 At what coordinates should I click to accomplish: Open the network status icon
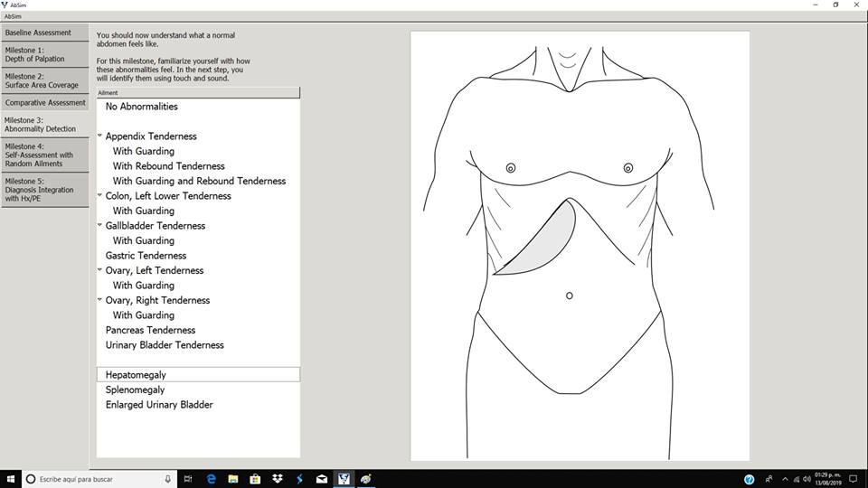[796, 479]
